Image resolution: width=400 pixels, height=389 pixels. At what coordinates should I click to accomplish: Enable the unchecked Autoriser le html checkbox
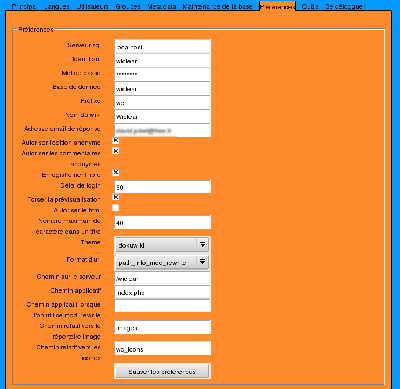coord(116,208)
